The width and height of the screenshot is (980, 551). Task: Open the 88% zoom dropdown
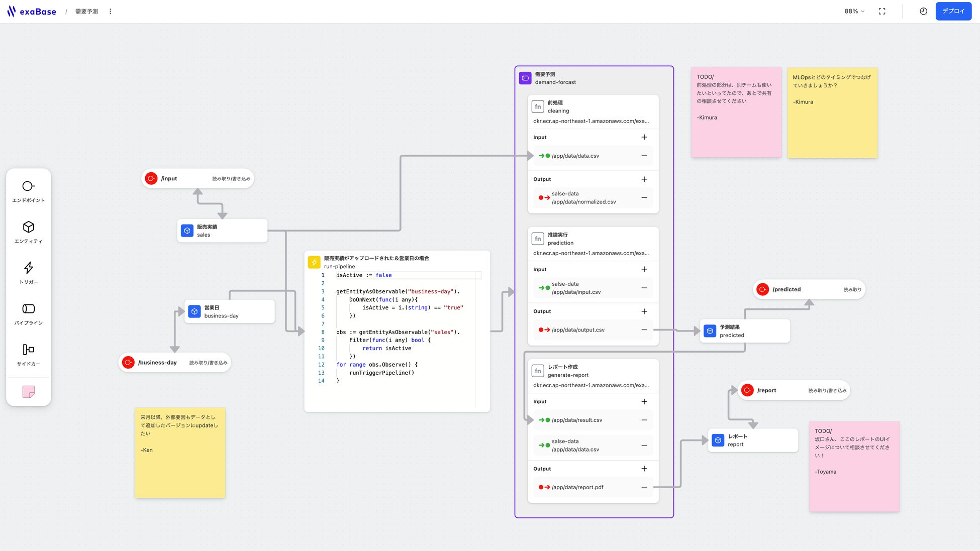point(854,11)
